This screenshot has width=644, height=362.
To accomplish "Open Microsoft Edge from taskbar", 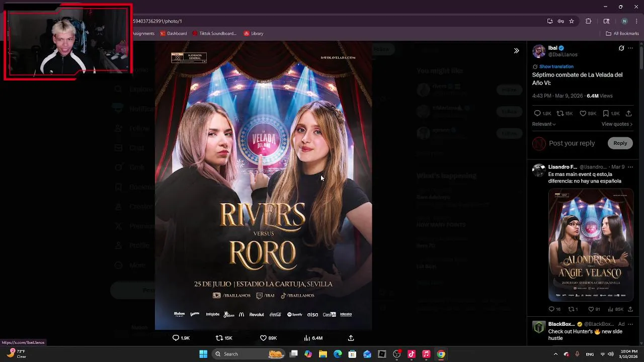I will (338, 354).
